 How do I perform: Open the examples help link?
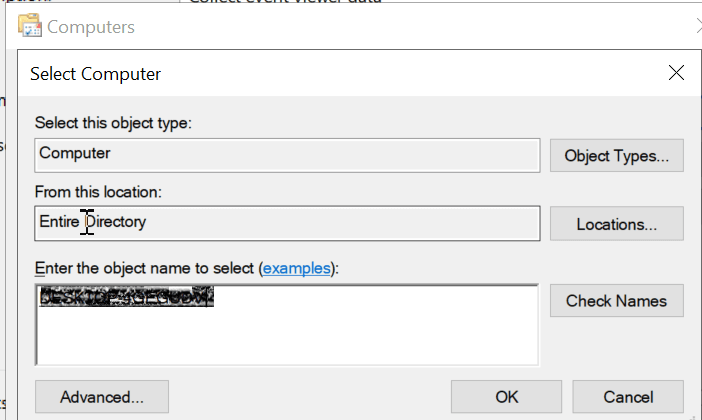pos(296,268)
